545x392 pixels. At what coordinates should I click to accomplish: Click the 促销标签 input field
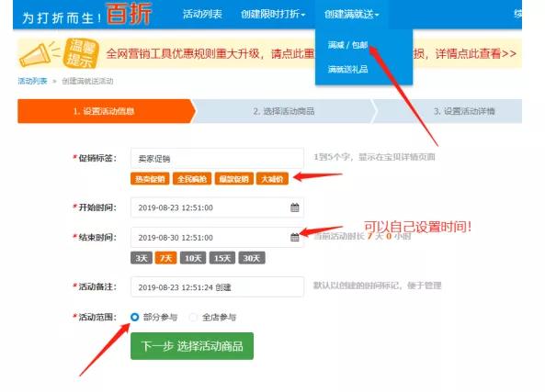[x=217, y=159]
